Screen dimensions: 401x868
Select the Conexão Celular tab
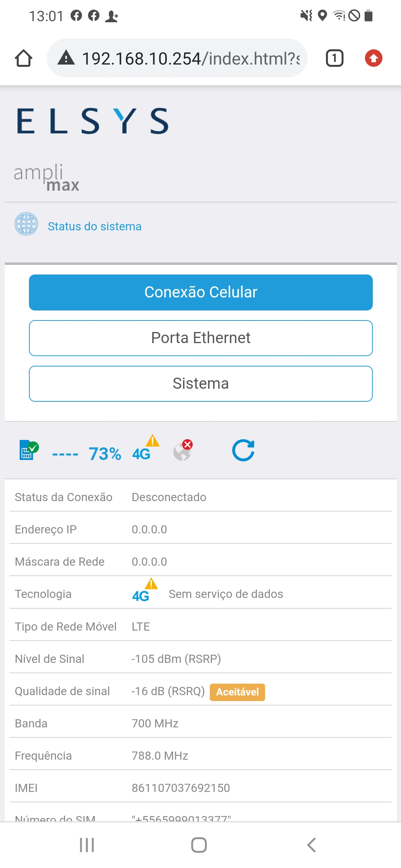coord(200,292)
